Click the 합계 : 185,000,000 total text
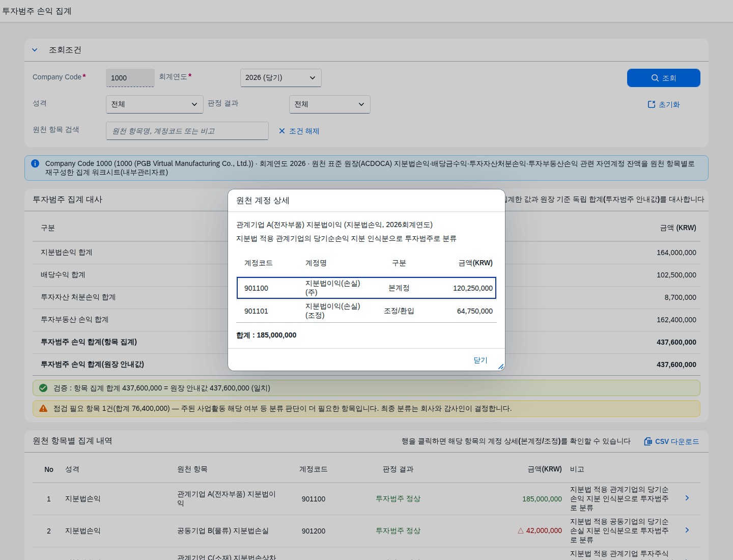Screen dimensions: 733x560 pyautogui.click(x=266, y=335)
